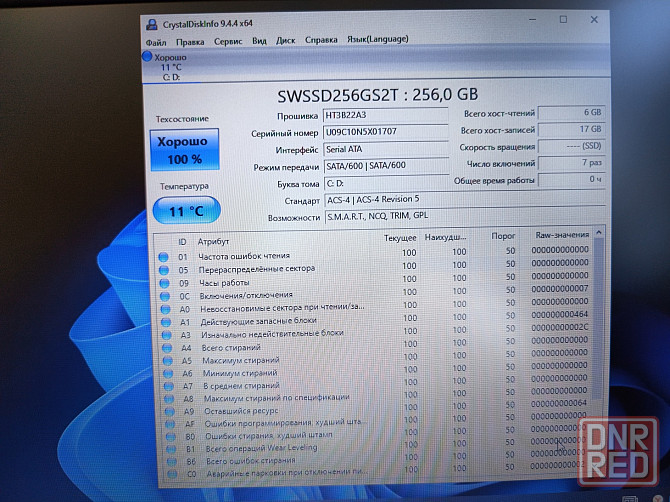
Task: Click the 11 °C temperature button
Action: pyautogui.click(x=185, y=211)
